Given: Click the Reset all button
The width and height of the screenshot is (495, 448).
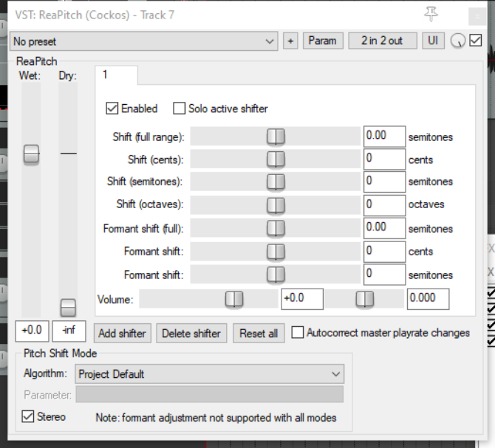Looking at the screenshot, I should pos(259,334).
